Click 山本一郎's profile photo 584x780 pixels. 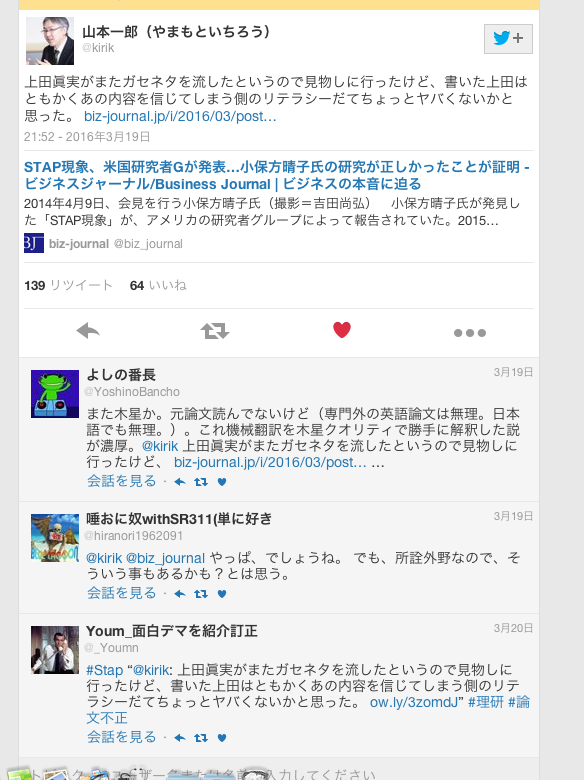click(x=50, y=41)
